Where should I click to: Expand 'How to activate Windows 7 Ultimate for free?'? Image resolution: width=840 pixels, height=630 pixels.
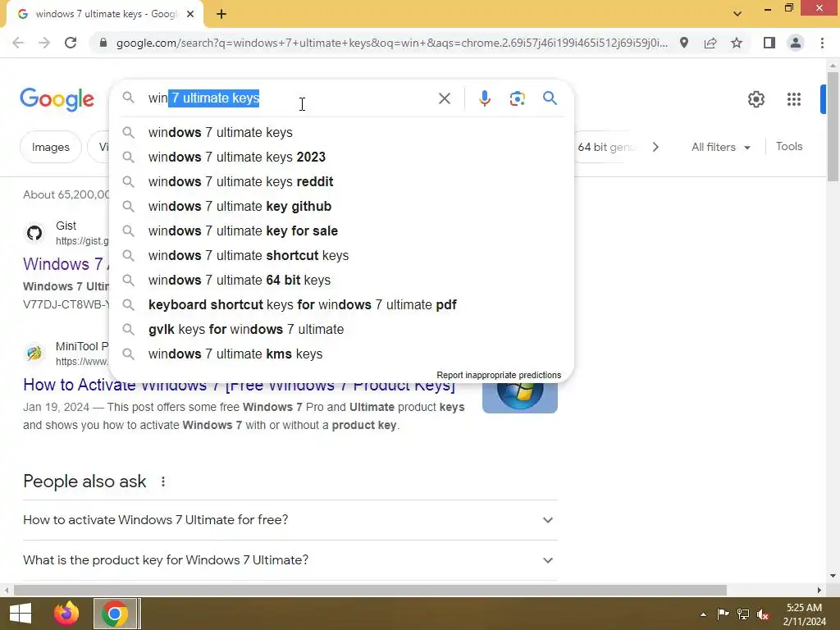(290, 520)
